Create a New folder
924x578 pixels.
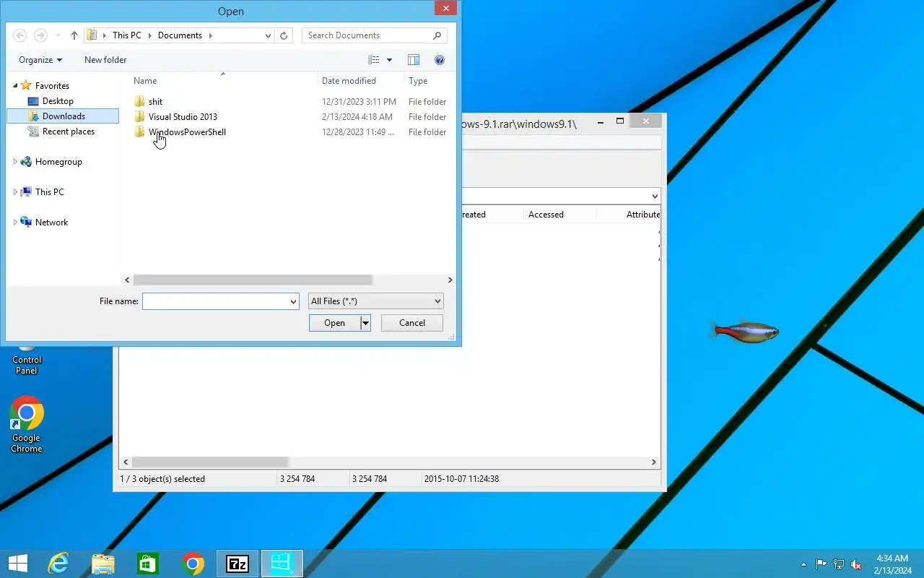coord(105,60)
